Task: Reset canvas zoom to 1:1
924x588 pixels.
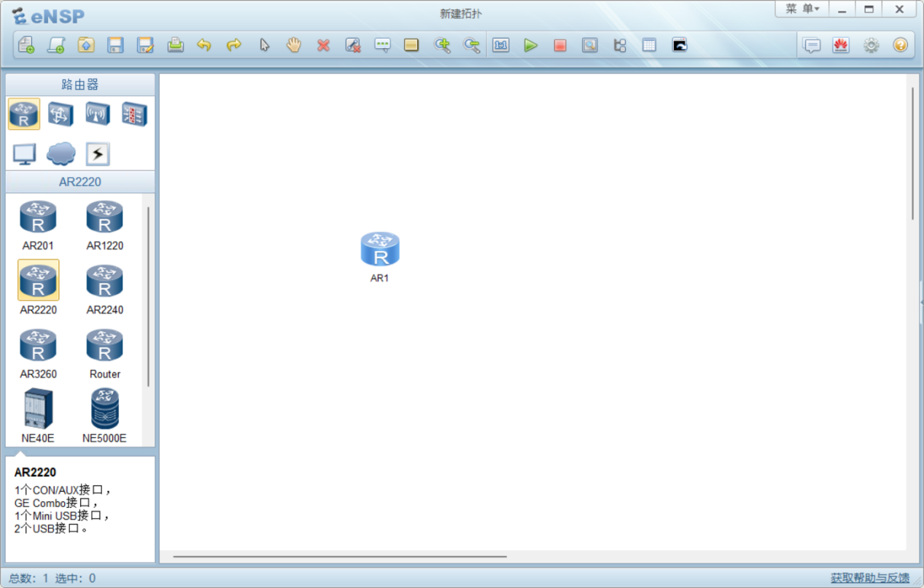Action: [x=501, y=45]
